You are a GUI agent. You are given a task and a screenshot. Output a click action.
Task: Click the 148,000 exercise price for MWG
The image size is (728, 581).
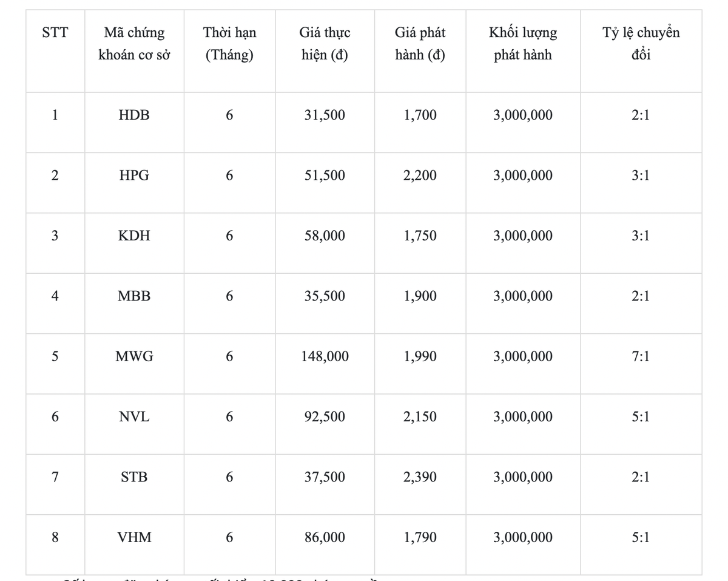pyautogui.click(x=325, y=356)
